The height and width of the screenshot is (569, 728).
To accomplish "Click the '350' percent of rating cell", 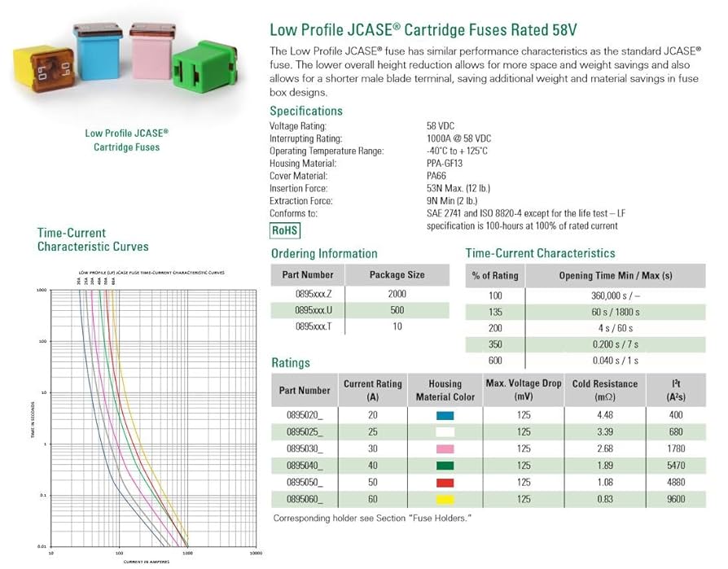I will 495,344.
